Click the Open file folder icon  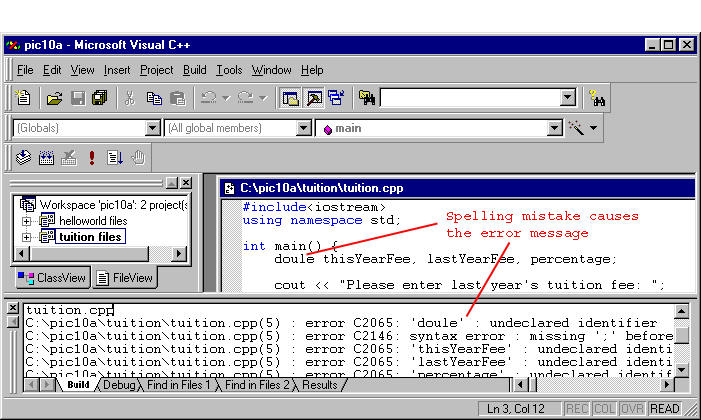55,98
